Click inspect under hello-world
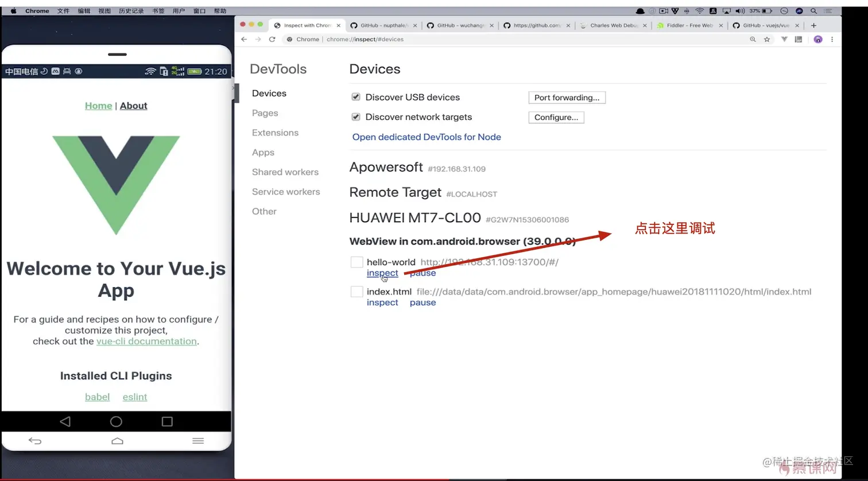The height and width of the screenshot is (481, 868). click(x=382, y=273)
